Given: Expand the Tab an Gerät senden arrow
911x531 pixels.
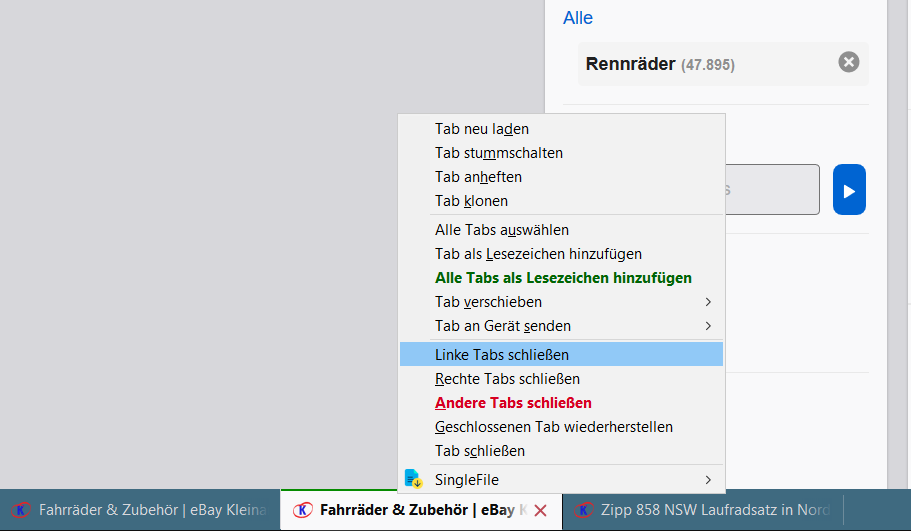Looking at the screenshot, I should (708, 326).
